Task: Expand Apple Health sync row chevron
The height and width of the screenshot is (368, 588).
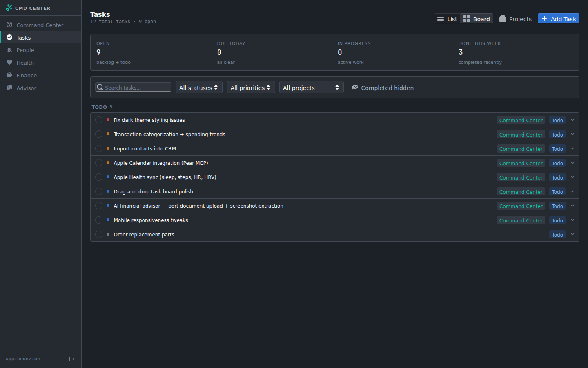Action: click(x=572, y=177)
